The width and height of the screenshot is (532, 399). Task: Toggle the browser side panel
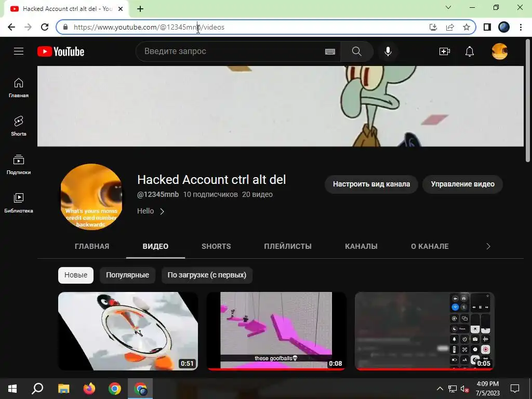(487, 27)
